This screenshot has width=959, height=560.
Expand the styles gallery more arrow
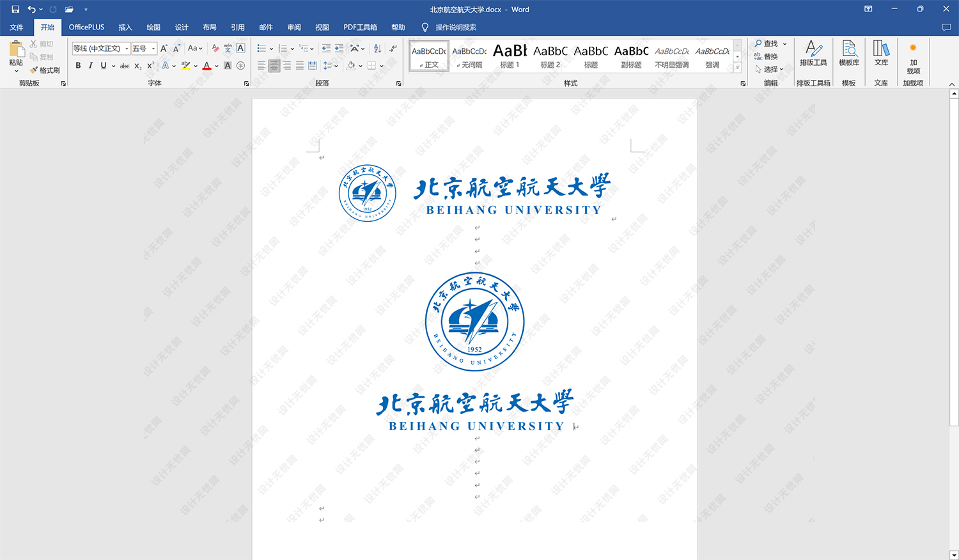(737, 67)
